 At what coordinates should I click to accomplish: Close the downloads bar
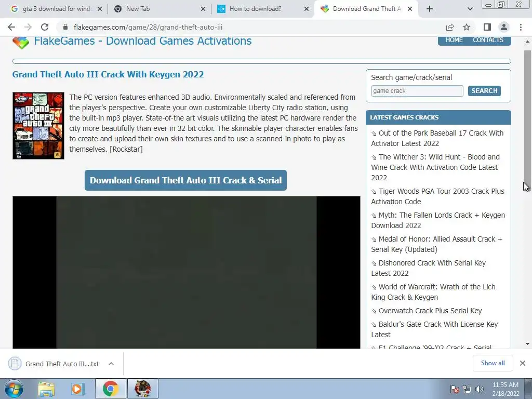(x=523, y=363)
